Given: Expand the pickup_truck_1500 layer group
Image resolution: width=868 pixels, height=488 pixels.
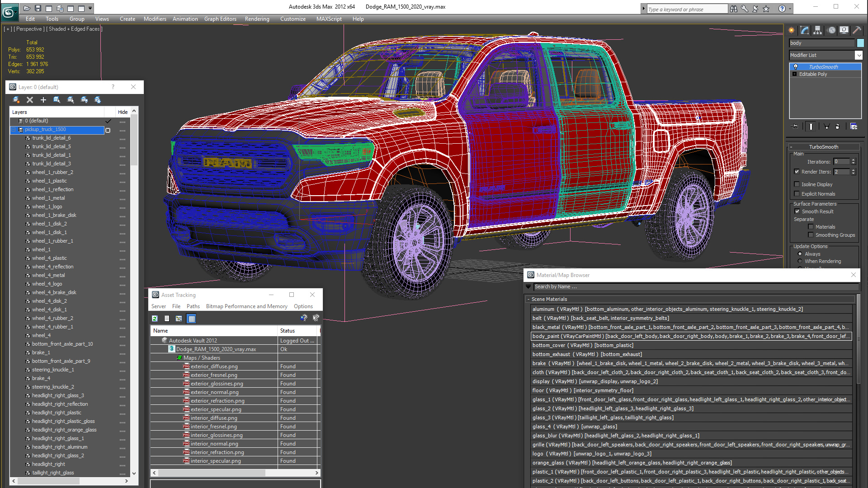Looking at the screenshot, I should [14, 129].
